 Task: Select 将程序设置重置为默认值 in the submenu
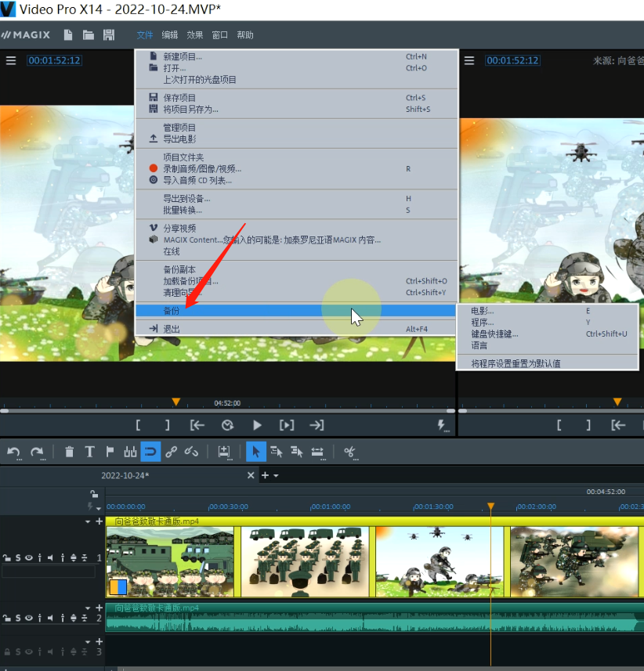click(548, 363)
